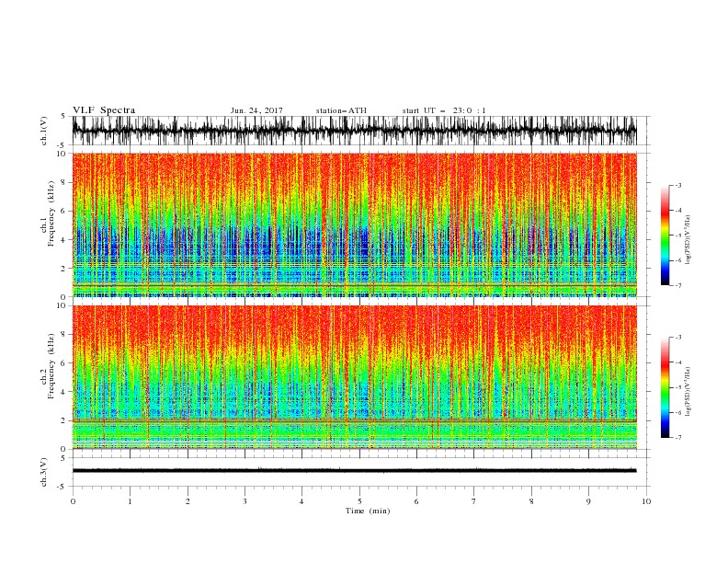This screenshot has width=728, height=563.
Task: Click inside the ch.1 spectrogram panel
Action: [x=354, y=224]
